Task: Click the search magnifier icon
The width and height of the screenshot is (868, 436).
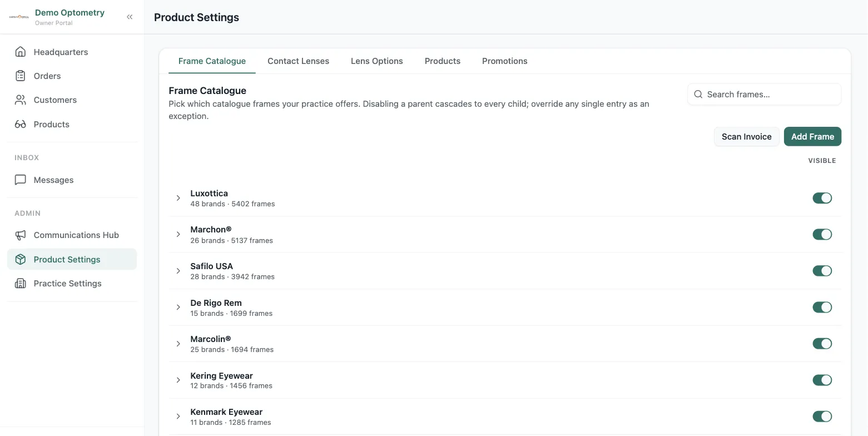Action: tap(698, 95)
